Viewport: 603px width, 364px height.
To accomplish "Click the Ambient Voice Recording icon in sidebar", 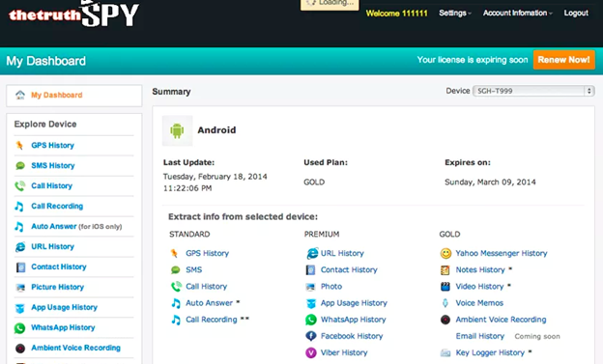I will [x=20, y=349].
